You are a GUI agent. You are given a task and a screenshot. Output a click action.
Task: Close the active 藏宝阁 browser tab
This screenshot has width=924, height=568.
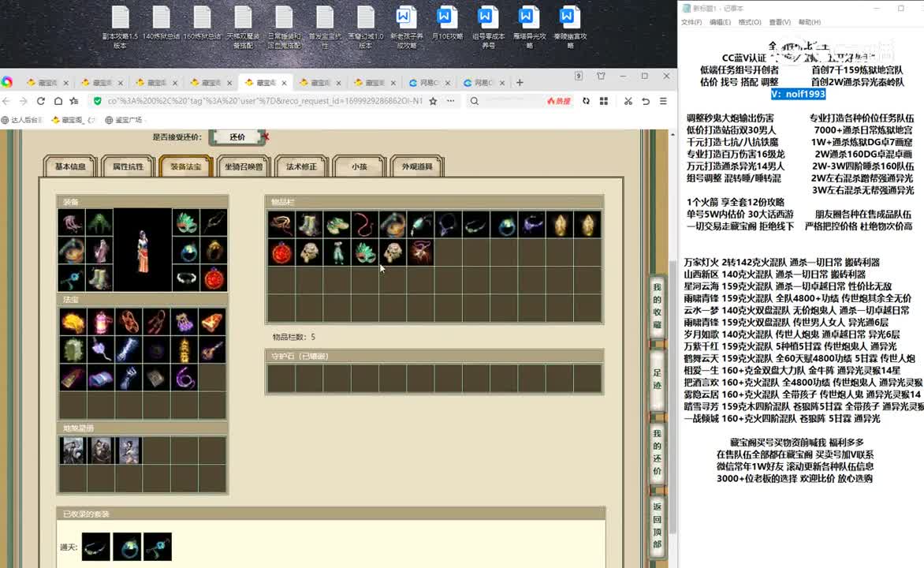click(284, 83)
